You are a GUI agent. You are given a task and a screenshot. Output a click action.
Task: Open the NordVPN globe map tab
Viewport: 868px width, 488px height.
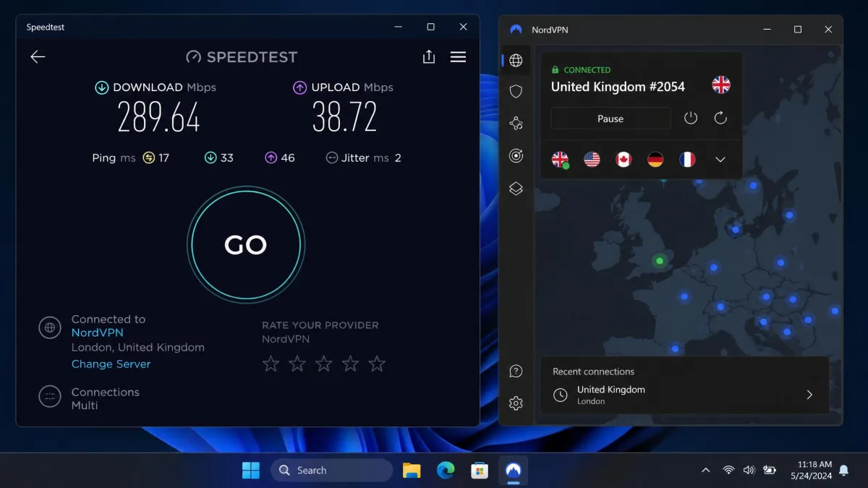click(x=516, y=61)
